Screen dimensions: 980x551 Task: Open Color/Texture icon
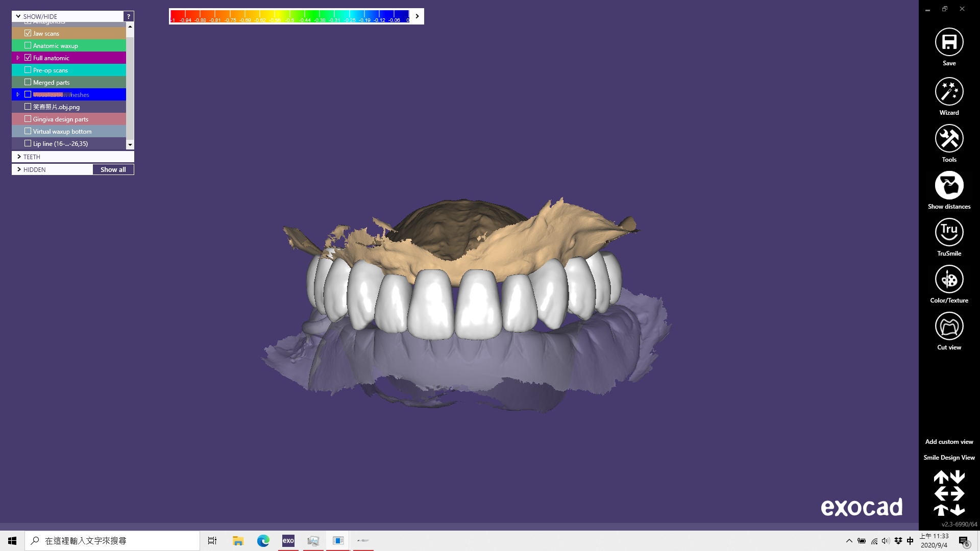click(949, 279)
